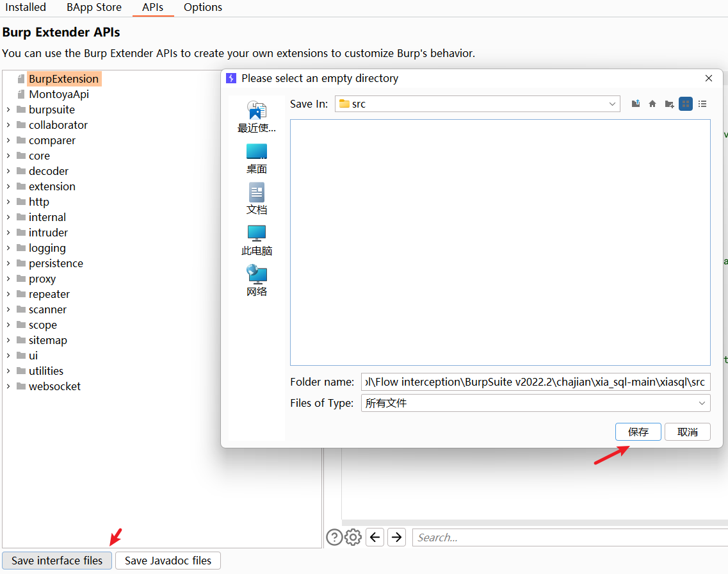Open the 文档 documents shortcut

257,199
